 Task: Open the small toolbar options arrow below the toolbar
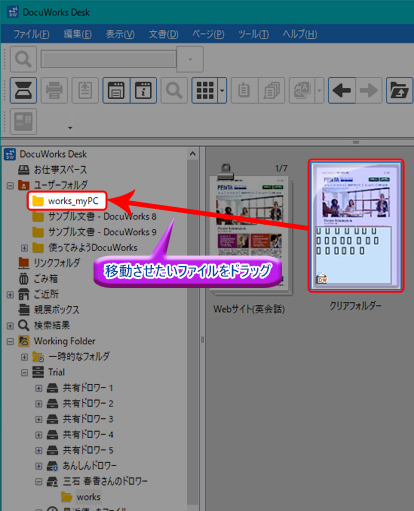click(x=70, y=128)
